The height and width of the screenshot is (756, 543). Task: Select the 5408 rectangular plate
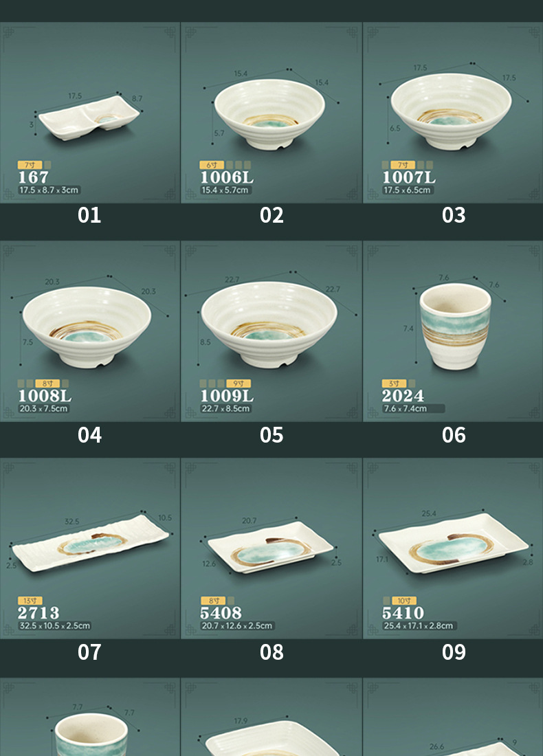(x=271, y=548)
